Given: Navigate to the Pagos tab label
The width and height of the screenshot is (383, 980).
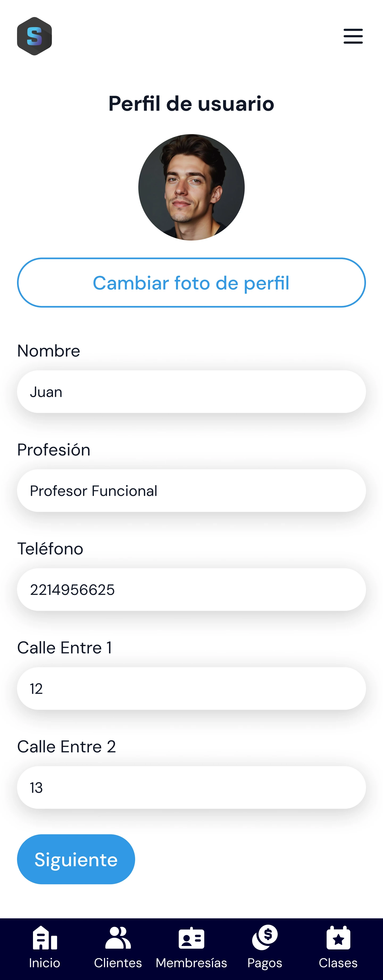Looking at the screenshot, I should coord(265,963).
